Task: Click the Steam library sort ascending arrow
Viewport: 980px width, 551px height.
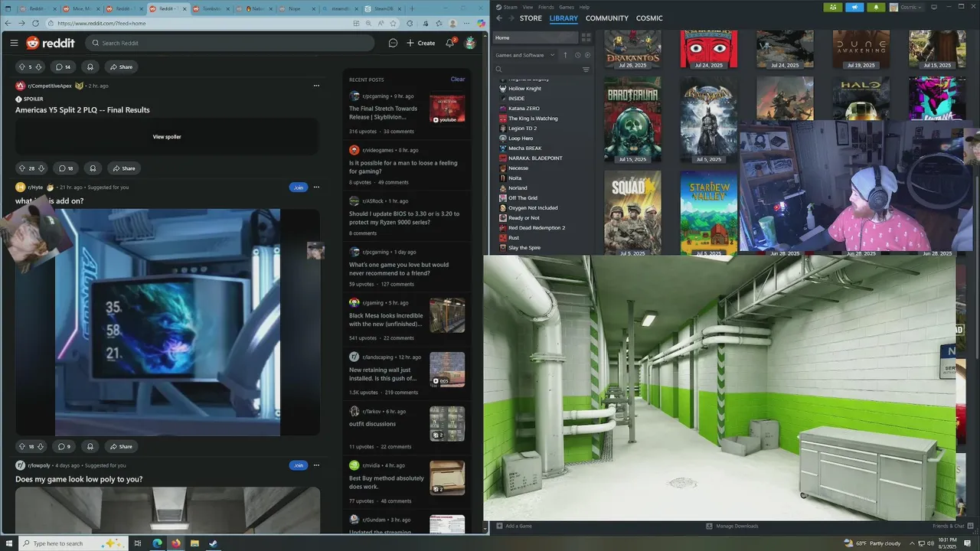Action: (566, 55)
